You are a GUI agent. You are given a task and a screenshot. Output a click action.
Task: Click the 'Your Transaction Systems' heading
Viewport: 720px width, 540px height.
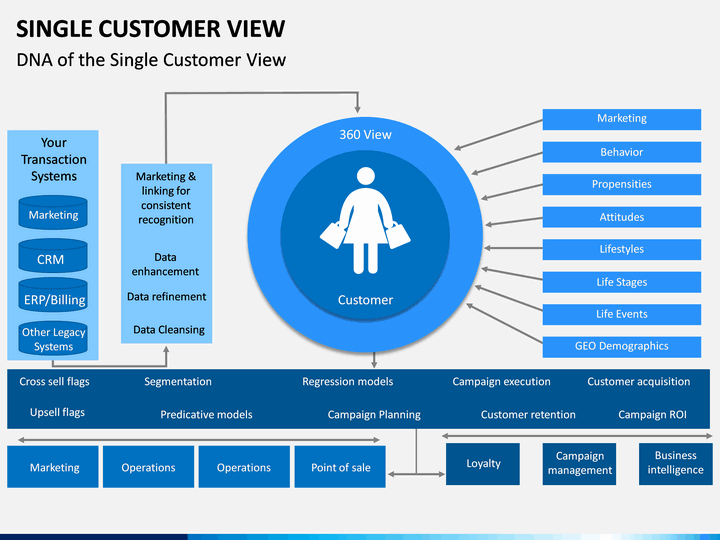point(54,159)
